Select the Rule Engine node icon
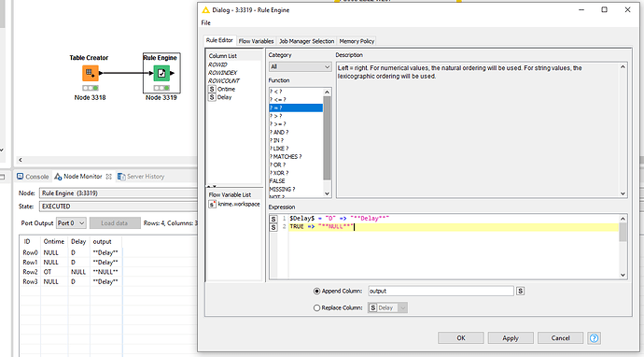This screenshot has height=357, width=644. point(161,73)
